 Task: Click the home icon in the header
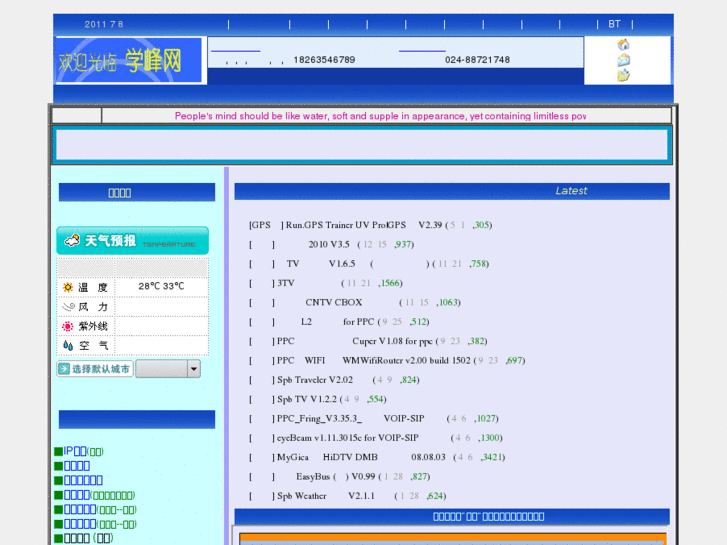point(623,45)
